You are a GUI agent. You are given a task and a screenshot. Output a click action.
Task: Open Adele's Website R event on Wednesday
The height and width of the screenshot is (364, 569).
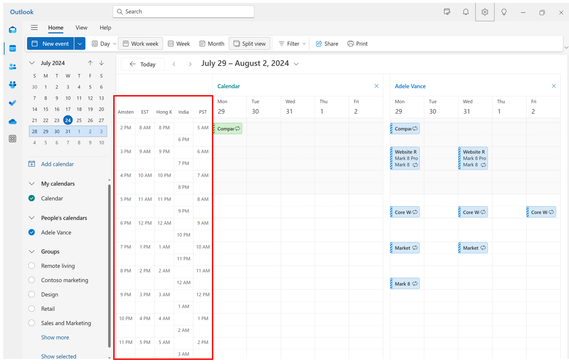(473, 158)
